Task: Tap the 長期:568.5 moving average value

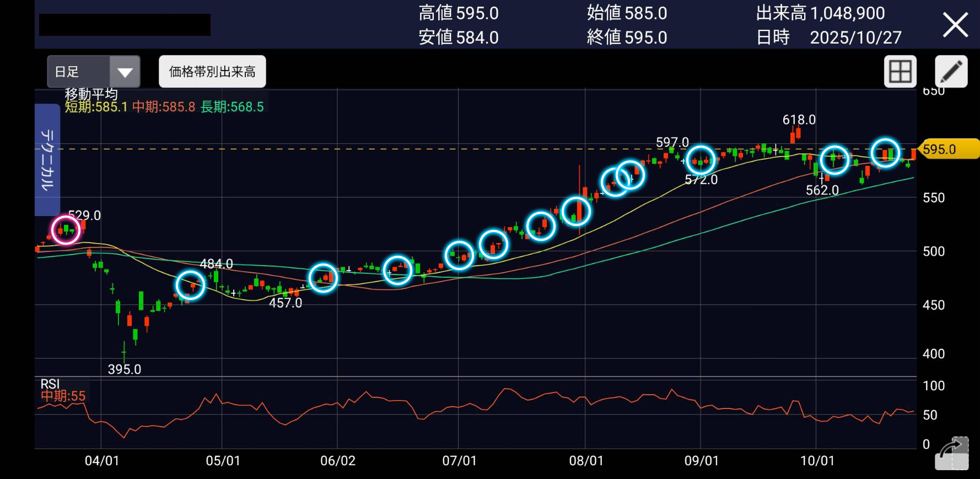Action: pyautogui.click(x=232, y=107)
